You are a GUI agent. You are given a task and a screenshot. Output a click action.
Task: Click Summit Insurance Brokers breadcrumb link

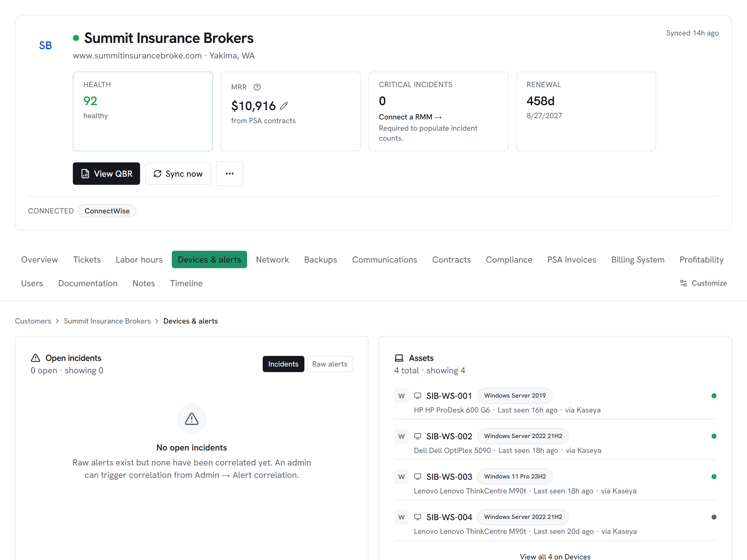click(107, 321)
